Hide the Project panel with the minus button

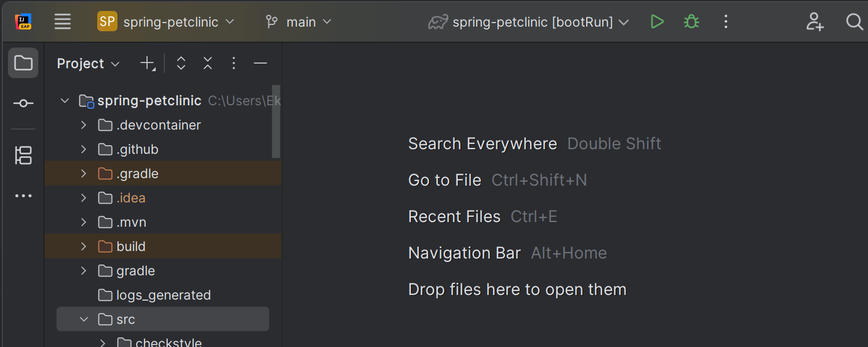[260, 62]
